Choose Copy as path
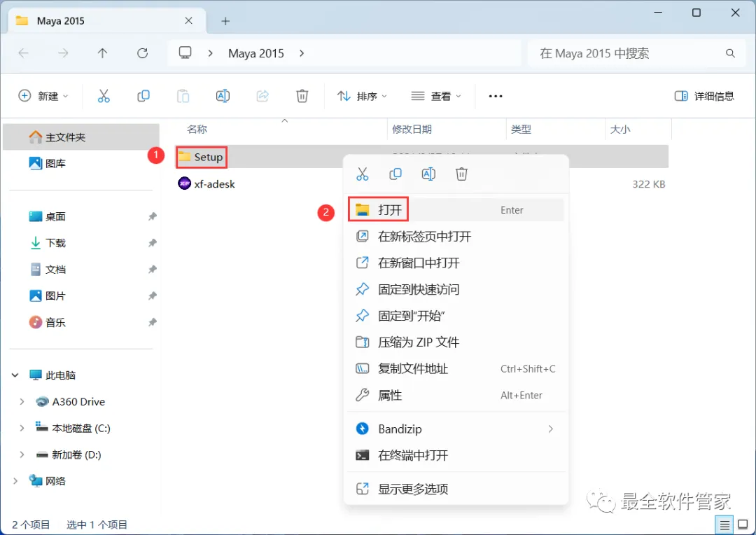756x535 pixels. click(455, 369)
